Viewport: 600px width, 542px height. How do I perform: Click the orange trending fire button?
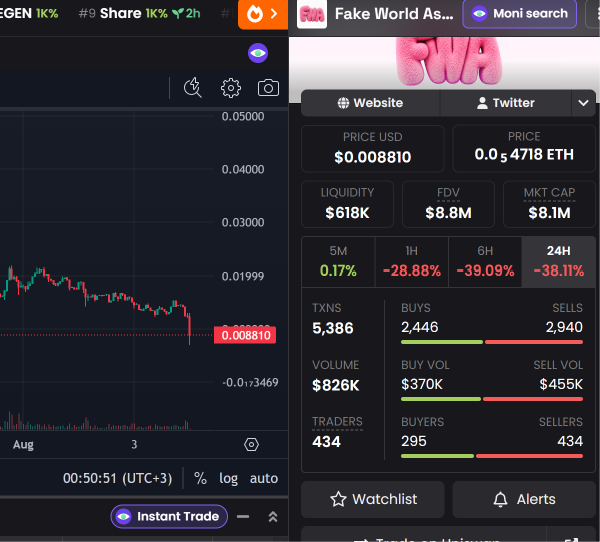point(263,14)
